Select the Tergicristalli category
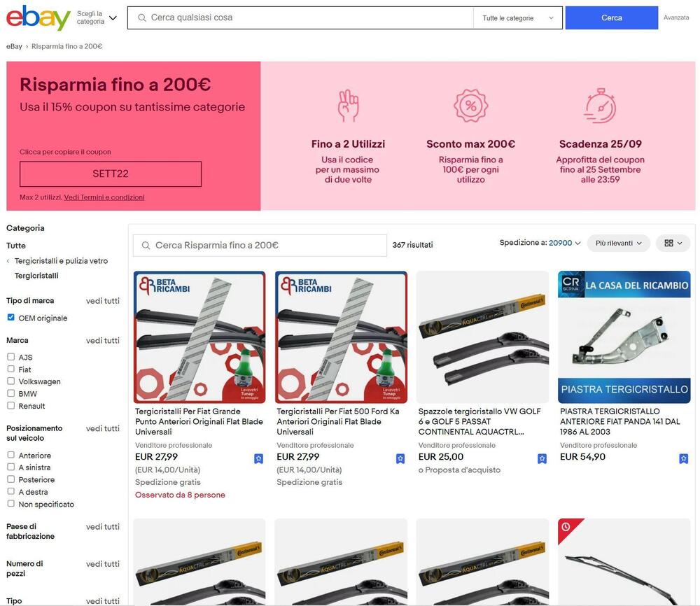Viewport: 700px width, 606px height. pos(36,276)
